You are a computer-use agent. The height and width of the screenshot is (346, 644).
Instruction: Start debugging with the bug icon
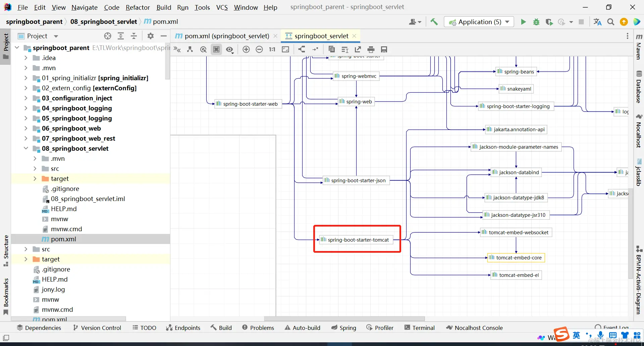536,22
